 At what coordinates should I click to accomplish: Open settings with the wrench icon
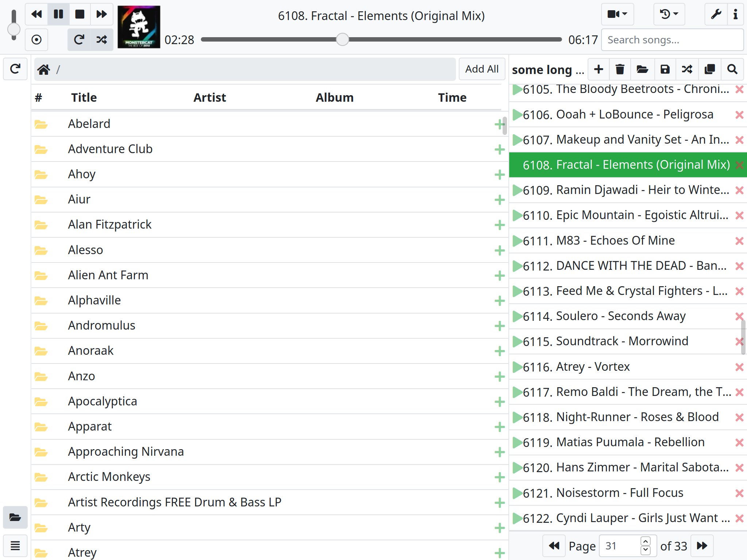(716, 14)
